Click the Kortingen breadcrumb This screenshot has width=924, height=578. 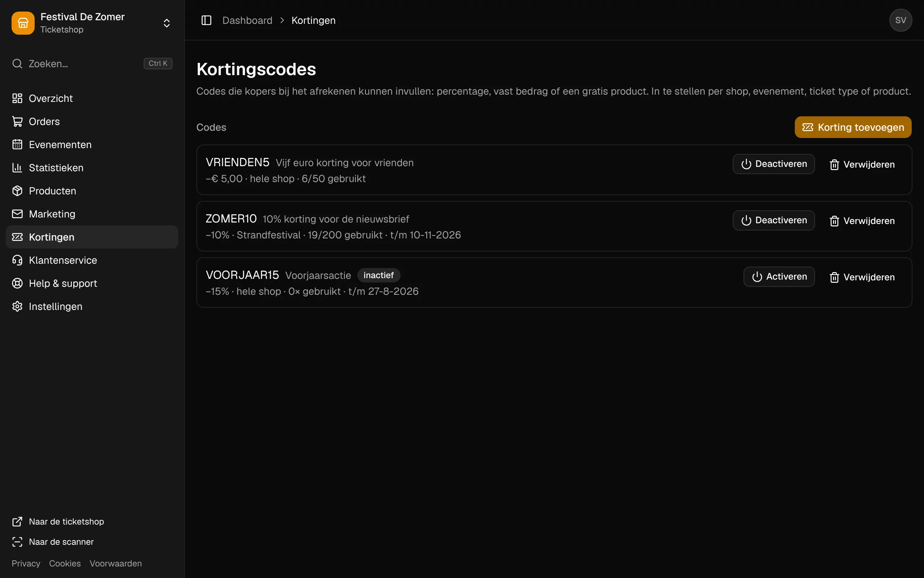coord(313,20)
